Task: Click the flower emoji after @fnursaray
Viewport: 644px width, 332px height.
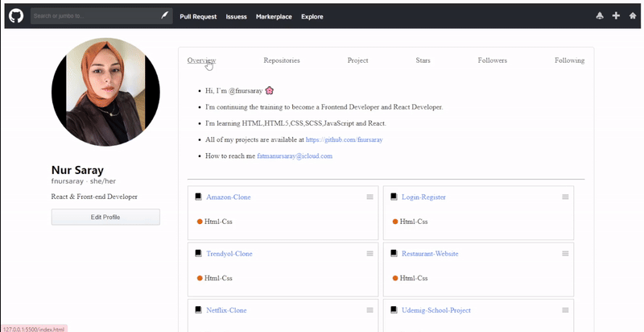Action: point(269,90)
